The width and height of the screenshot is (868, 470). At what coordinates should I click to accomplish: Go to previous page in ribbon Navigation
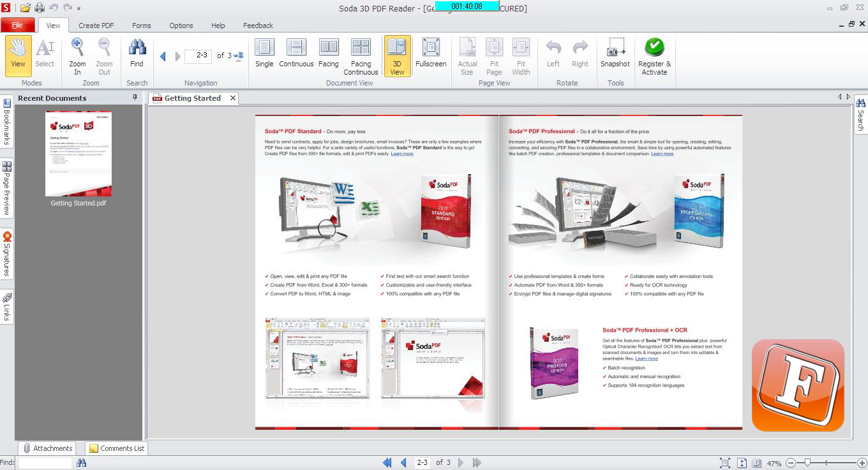tap(163, 56)
